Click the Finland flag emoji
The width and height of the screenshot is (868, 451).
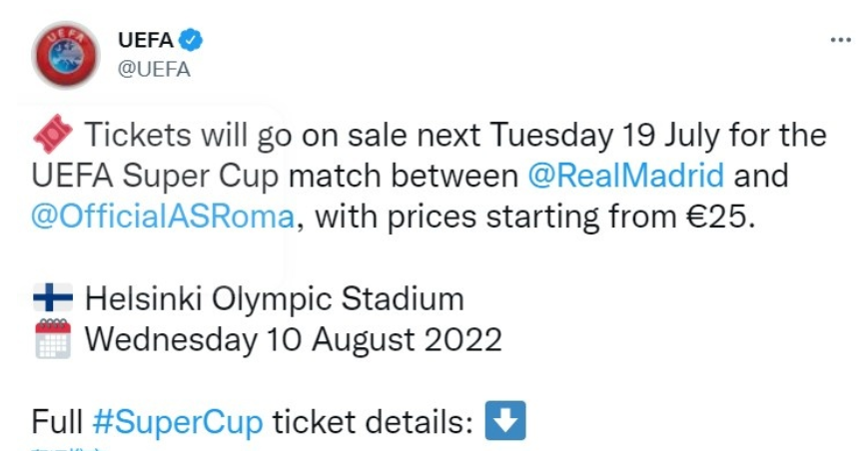coord(53,298)
